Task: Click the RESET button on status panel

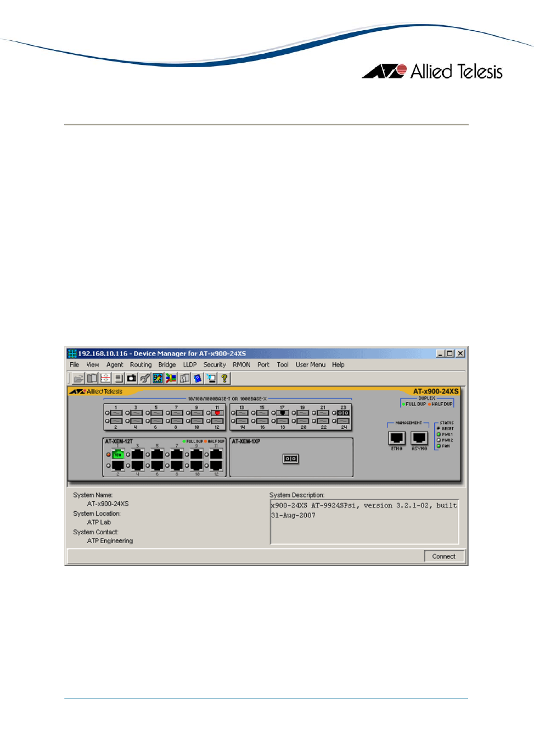Action: [x=439, y=428]
